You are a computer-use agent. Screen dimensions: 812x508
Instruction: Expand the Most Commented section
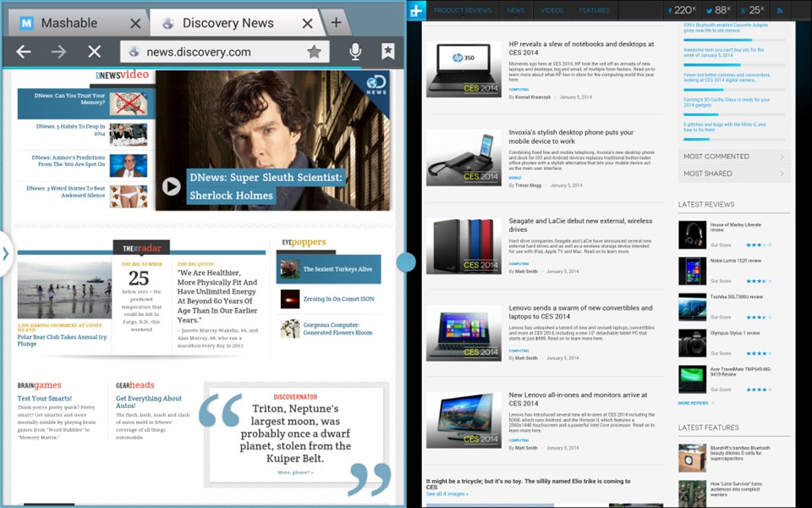click(x=734, y=157)
